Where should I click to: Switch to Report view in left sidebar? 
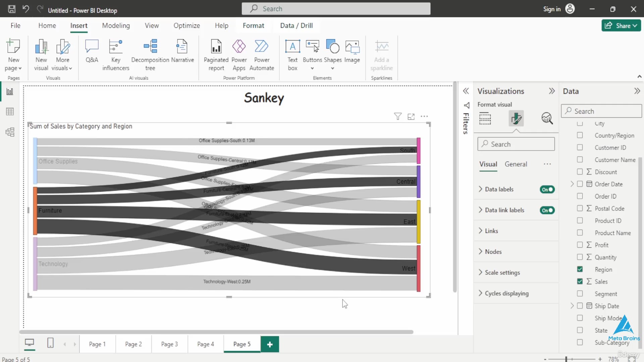click(x=10, y=92)
